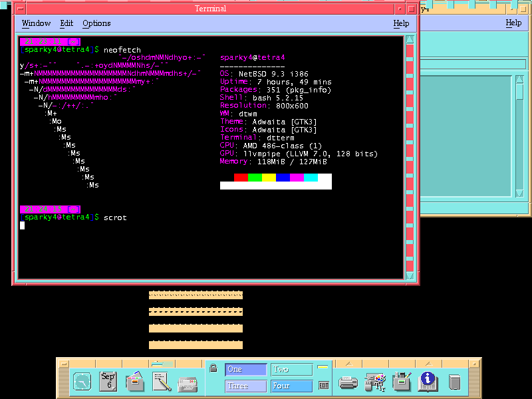
Task: Open the Terminal window menu button in the title bar
Action: [x=20, y=9]
